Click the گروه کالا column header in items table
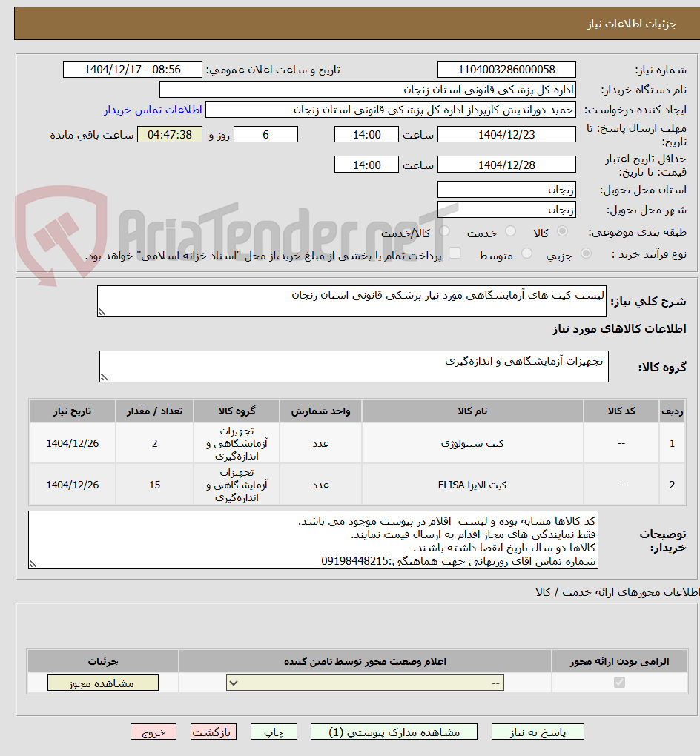Image resolution: width=700 pixels, height=756 pixels. (x=237, y=411)
